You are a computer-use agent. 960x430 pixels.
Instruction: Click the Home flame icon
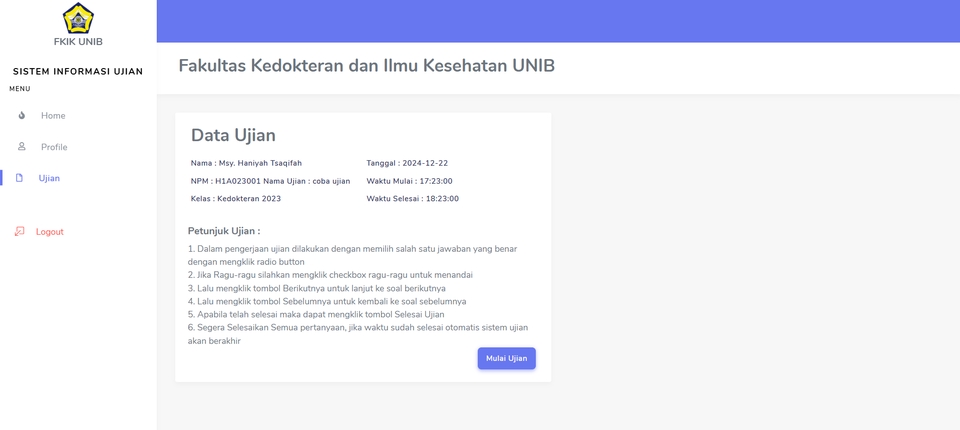pyautogui.click(x=22, y=115)
